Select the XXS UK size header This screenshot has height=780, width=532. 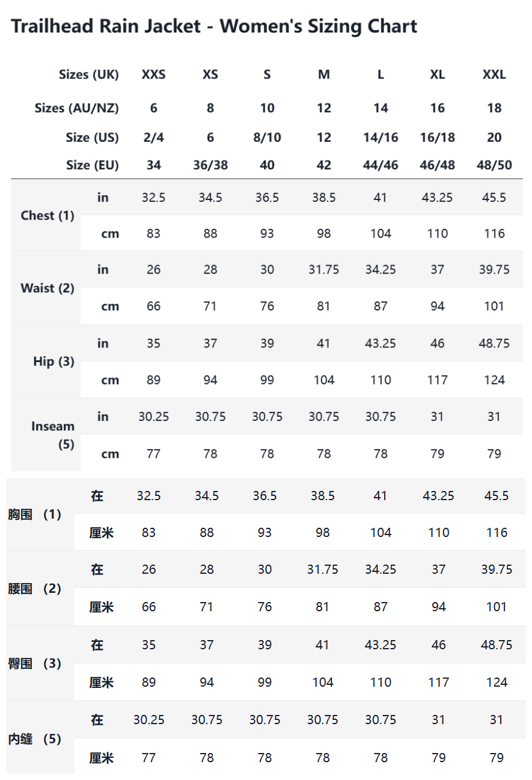(153, 75)
